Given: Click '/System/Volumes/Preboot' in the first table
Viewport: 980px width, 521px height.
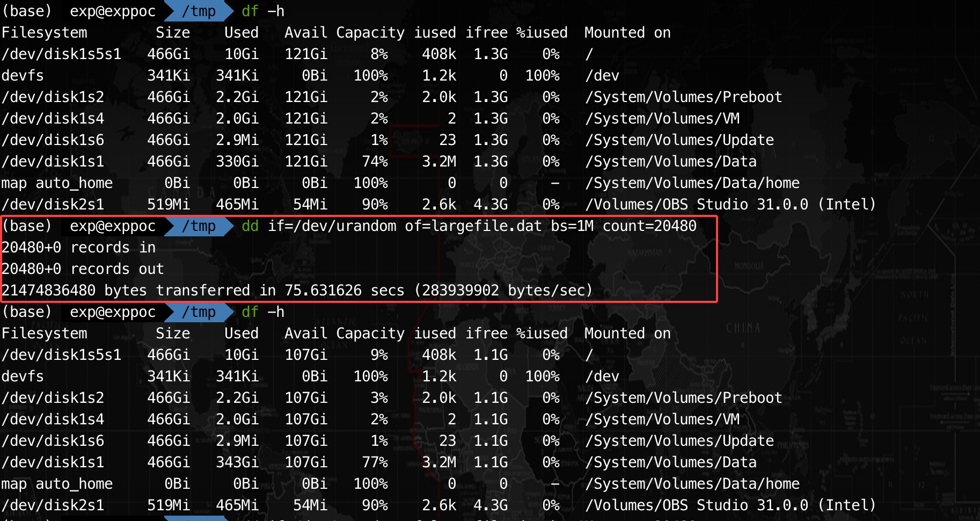Looking at the screenshot, I should 683,97.
